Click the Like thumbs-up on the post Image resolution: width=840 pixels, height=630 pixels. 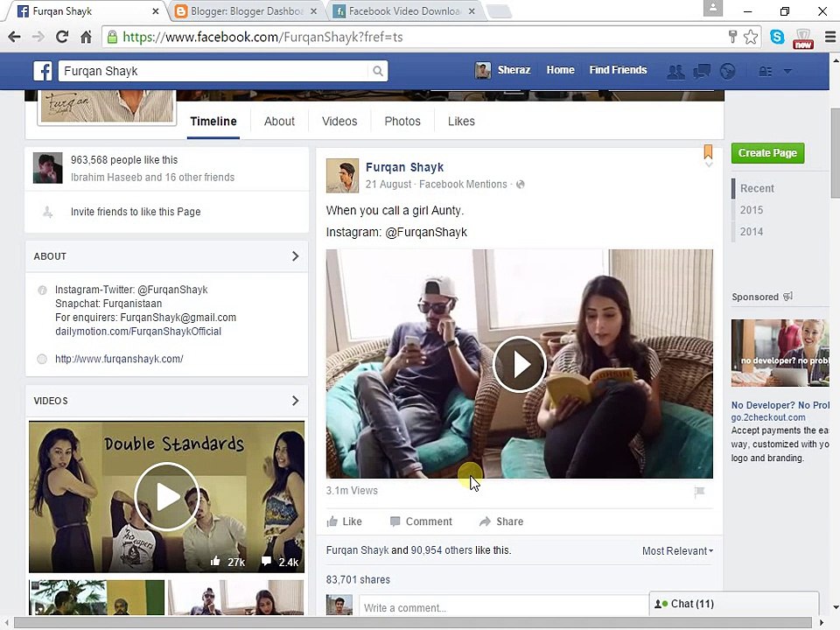[344, 521]
